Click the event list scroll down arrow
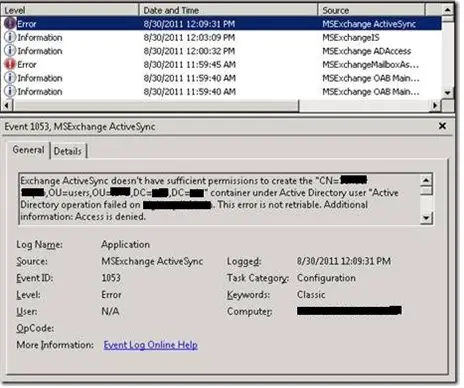The image size is (464, 388). point(448,93)
